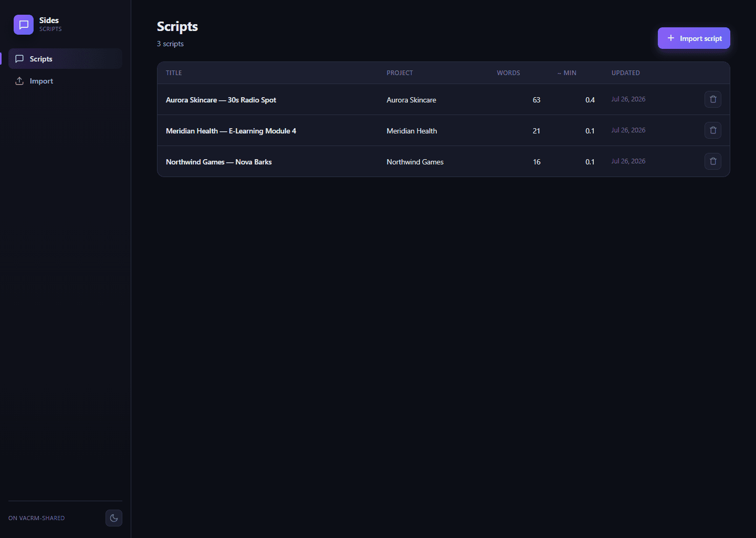Click the word count 21
This screenshot has height=538, width=756.
click(x=537, y=131)
